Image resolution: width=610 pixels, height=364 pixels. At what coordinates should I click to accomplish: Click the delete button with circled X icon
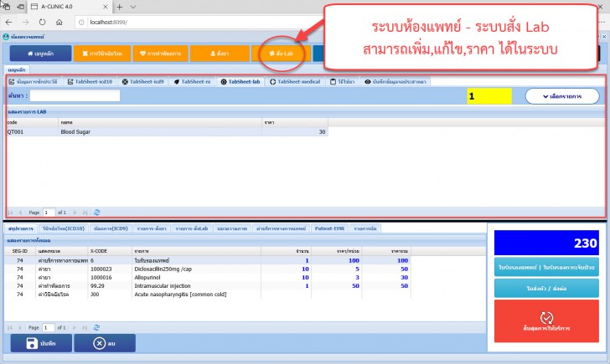point(105,343)
